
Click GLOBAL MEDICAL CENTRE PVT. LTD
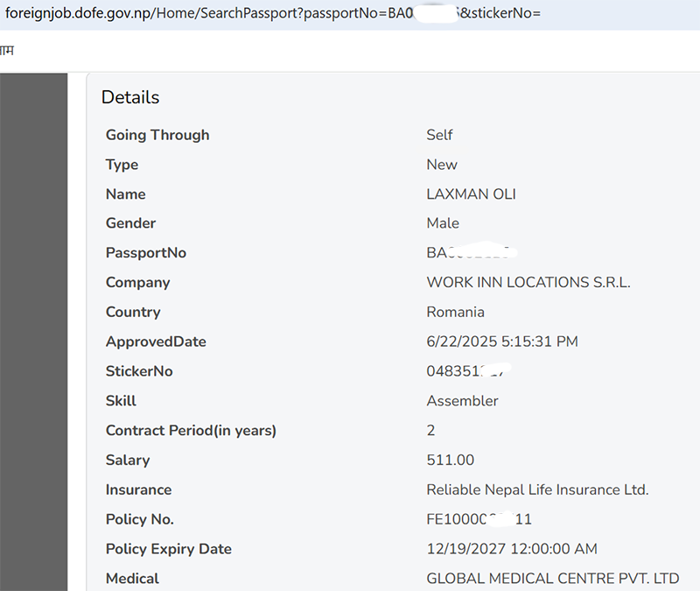point(553,579)
